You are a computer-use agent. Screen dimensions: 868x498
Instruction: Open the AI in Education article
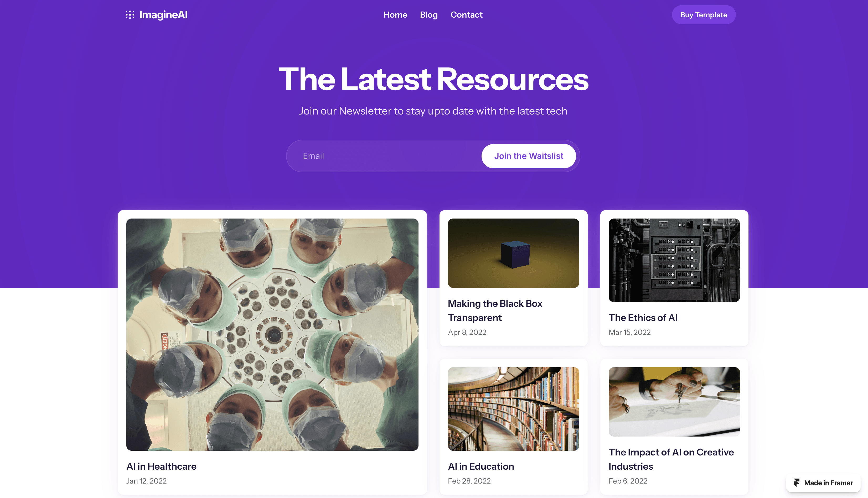pyautogui.click(x=481, y=466)
